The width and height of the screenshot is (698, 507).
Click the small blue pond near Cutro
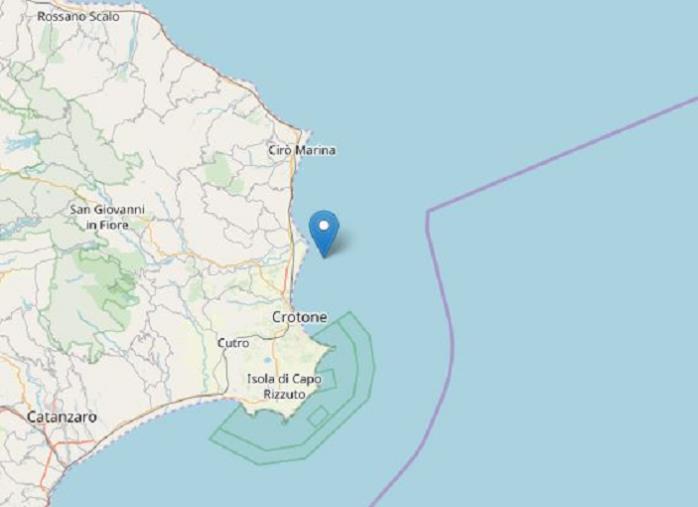267,360
